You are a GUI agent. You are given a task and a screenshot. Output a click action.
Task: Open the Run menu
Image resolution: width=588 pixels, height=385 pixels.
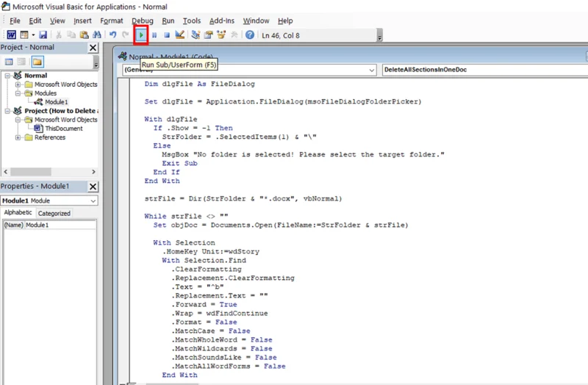tap(168, 21)
